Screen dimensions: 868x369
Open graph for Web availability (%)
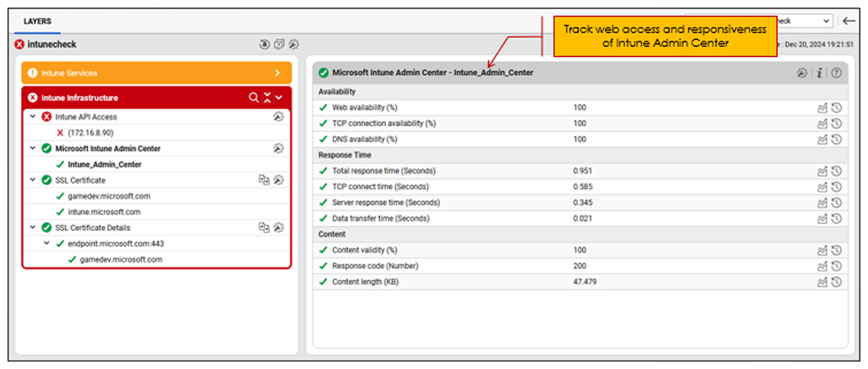click(x=822, y=108)
